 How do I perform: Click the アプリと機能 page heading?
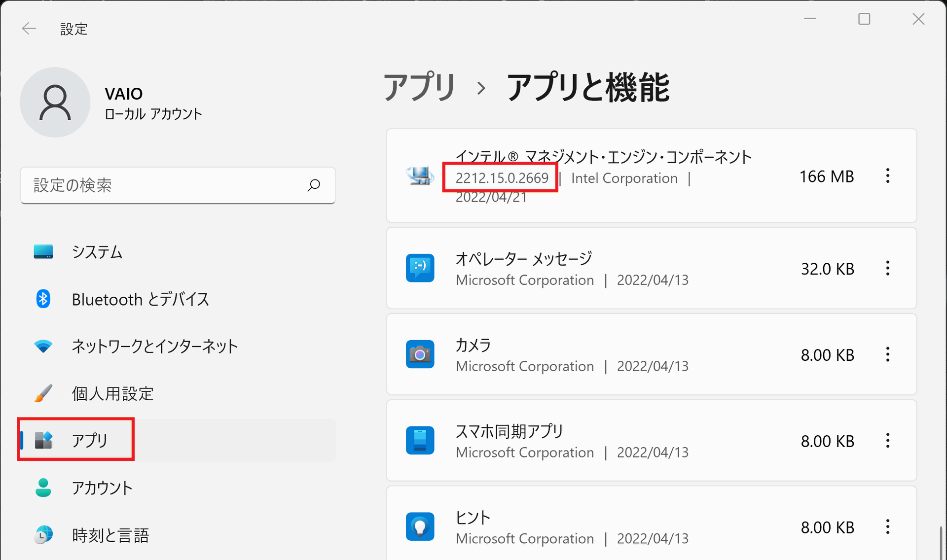coord(588,87)
